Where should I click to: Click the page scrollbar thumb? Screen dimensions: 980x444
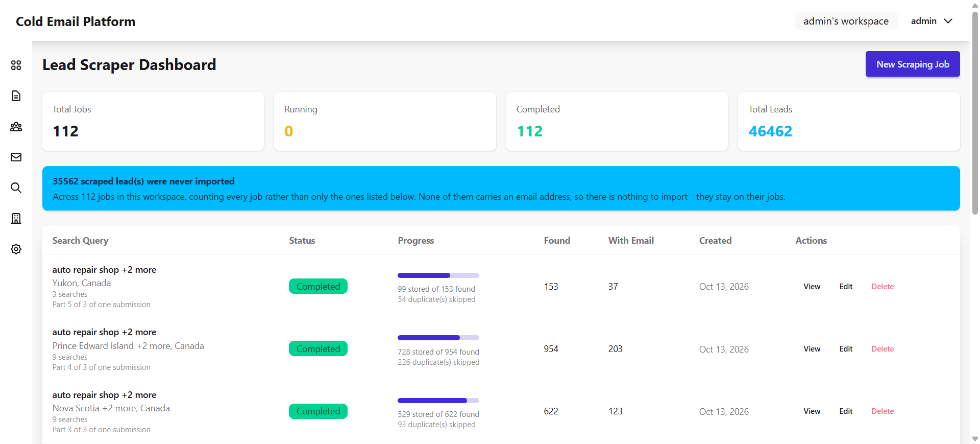point(975,112)
